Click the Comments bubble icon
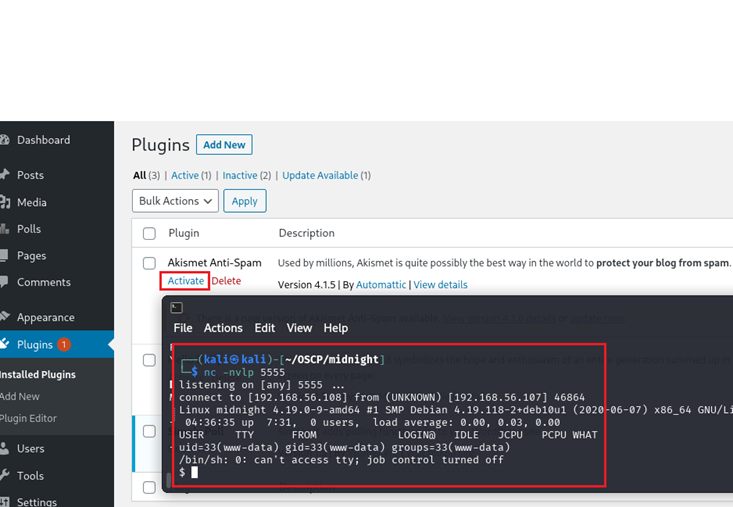The height and width of the screenshot is (507, 733). coord(4,282)
